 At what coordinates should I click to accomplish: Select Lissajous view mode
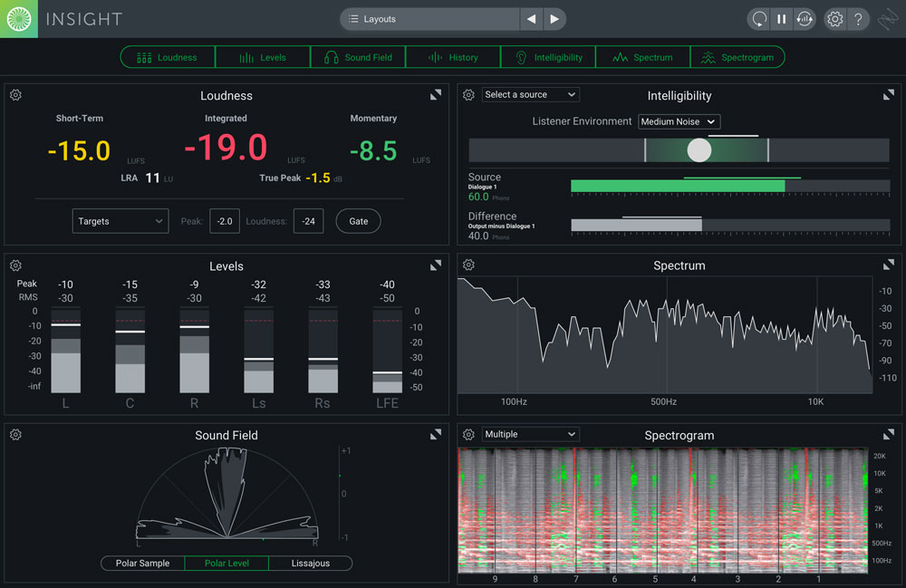tap(311, 564)
